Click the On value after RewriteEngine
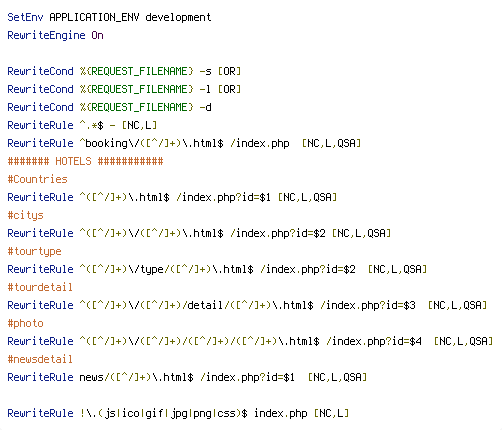The image size is (502, 430). click(97, 35)
